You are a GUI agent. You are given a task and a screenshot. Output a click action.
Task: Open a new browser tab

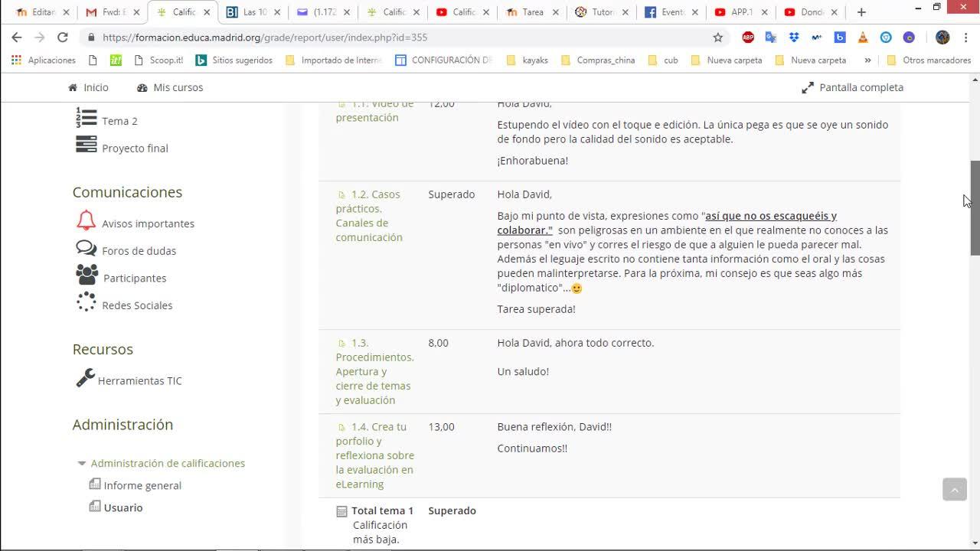coord(861,12)
